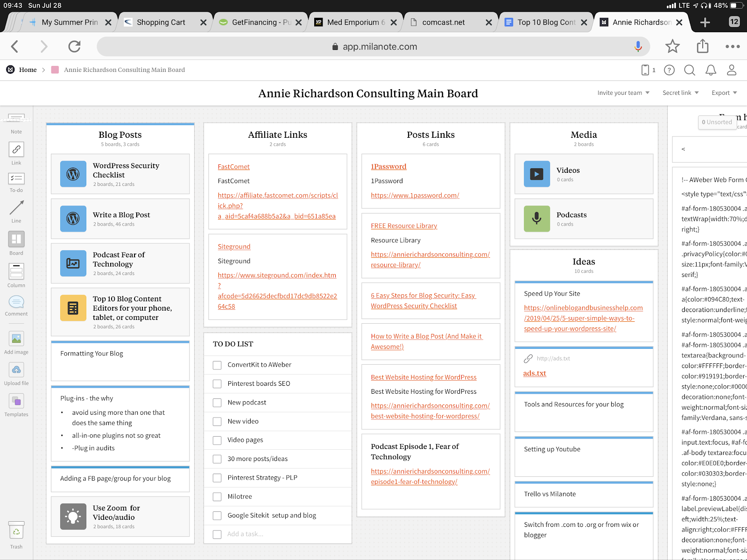Click the Add a task input field
The height and width of the screenshot is (560, 747).
278,534
